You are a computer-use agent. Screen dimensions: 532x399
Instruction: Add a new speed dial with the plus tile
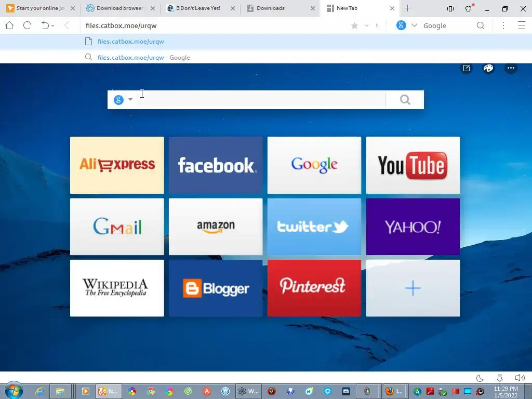[413, 288]
